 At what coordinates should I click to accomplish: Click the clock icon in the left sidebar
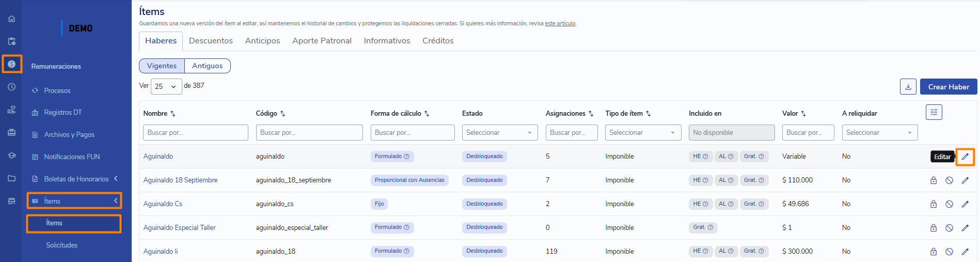click(11, 87)
